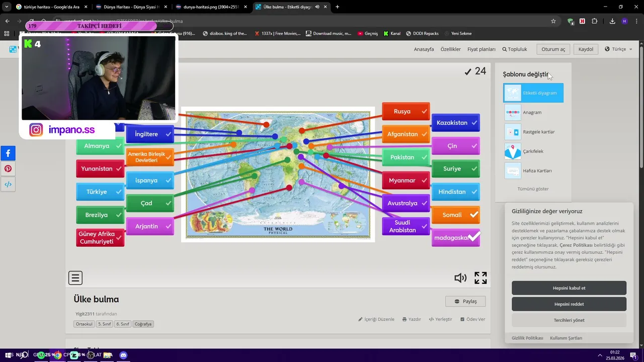Pick the Suriye label
This screenshot has height=362, width=644.
(455, 169)
